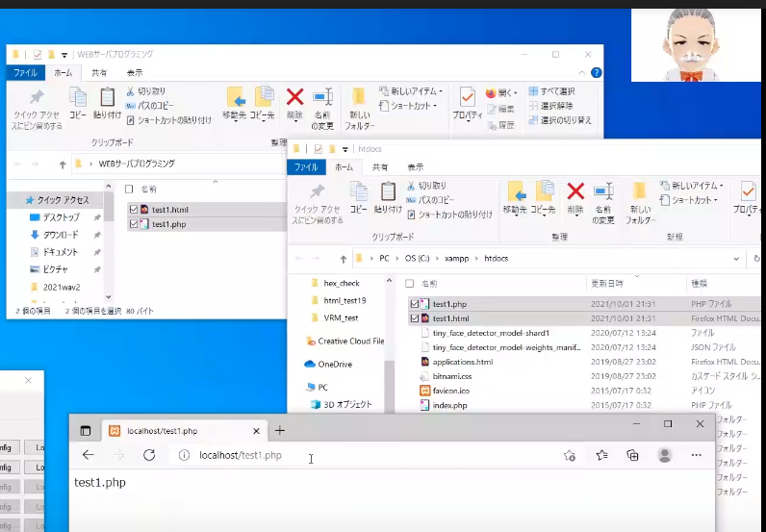Click 貼り付け icon in htdocs window ribbon
Image resolution: width=766 pixels, height=532 pixels.
[388, 191]
